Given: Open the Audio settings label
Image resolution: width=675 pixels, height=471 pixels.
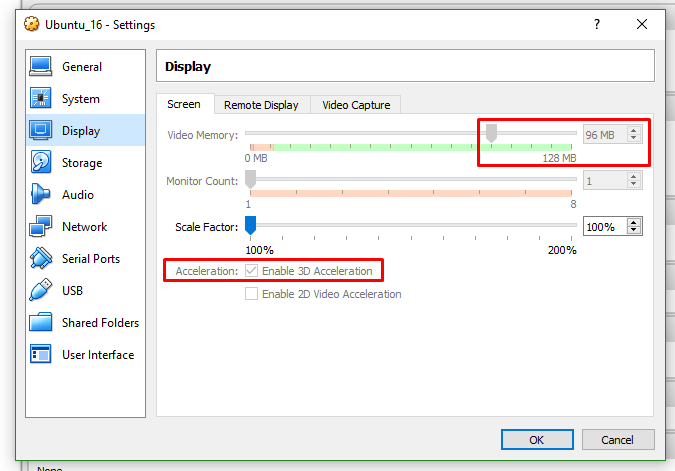Looking at the screenshot, I should (77, 195).
